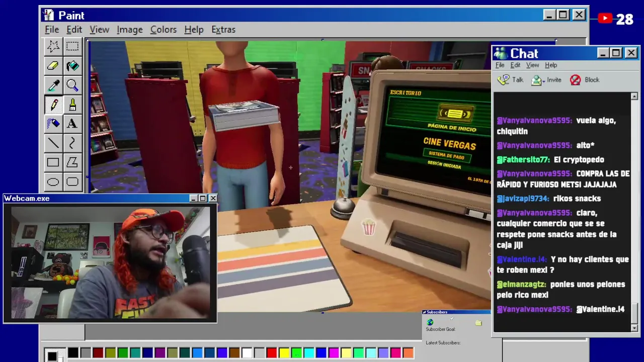Click the foreground/background color indicator box
This screenshot has width=644, height=362.
point(54,354)
